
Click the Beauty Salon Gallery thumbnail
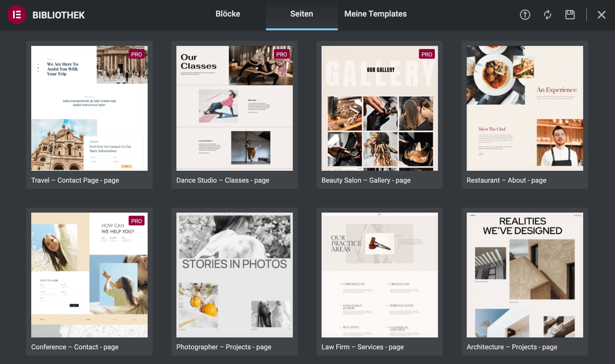click(x=379, y=108)
